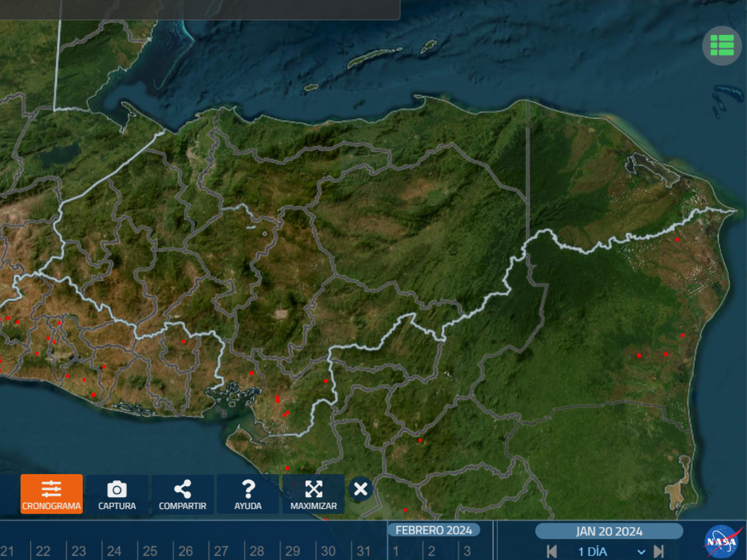Select the FEBRERO 2024 month label
747x560 pixels.
click(434, 530)
